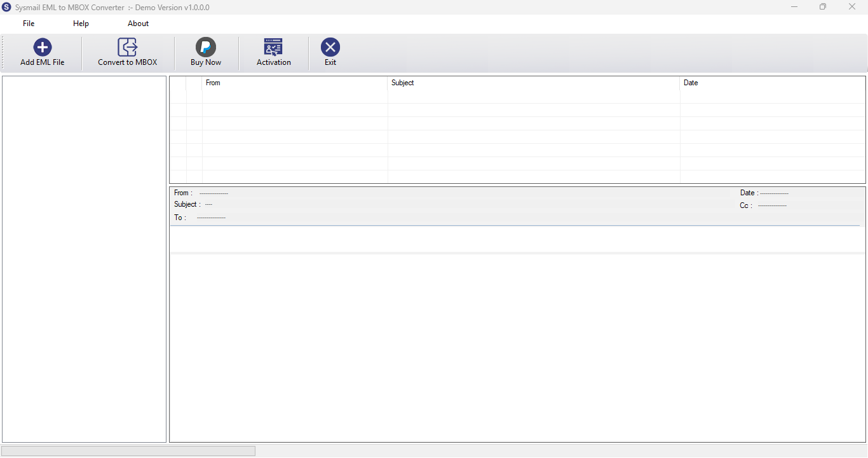Open the About menu

click(138, 24)
